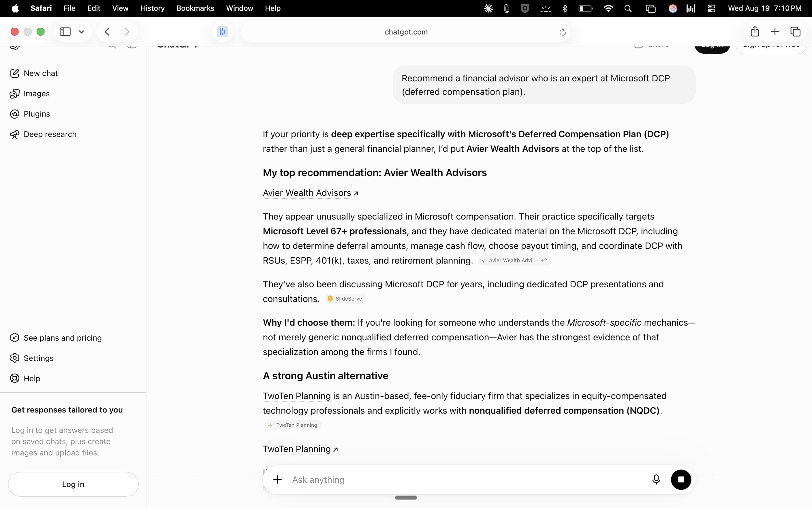
Task: Show the tab overview icon
Action: pyautogui.click(x=795, y=32)
